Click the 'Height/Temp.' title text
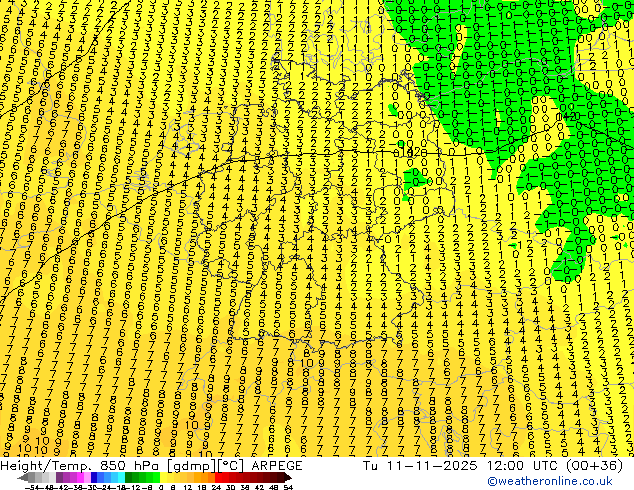Screen dimensions: 634x490 coord(48,466)
